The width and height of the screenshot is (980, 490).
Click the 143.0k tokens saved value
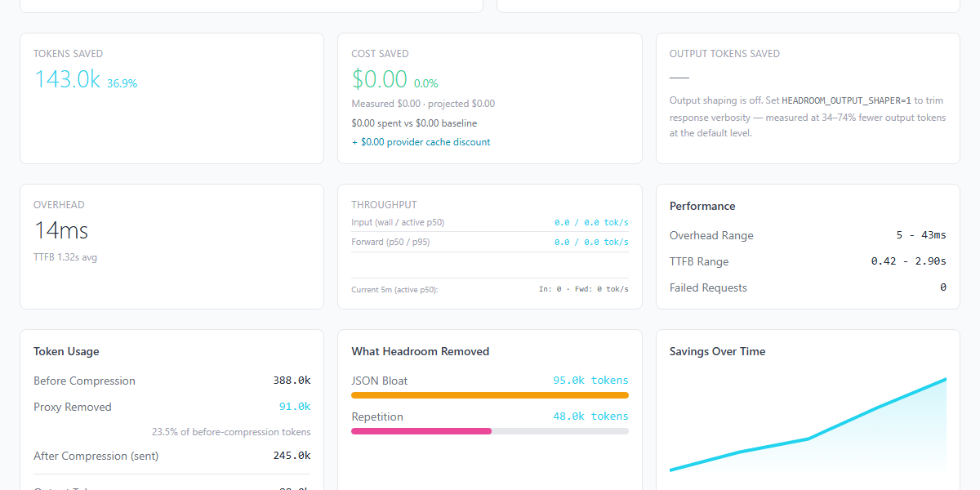tap(67, 79)
